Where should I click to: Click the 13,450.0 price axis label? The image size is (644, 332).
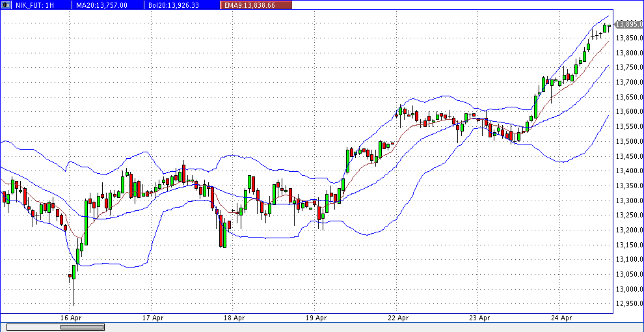pyautogui.click(x=630, y=156)
